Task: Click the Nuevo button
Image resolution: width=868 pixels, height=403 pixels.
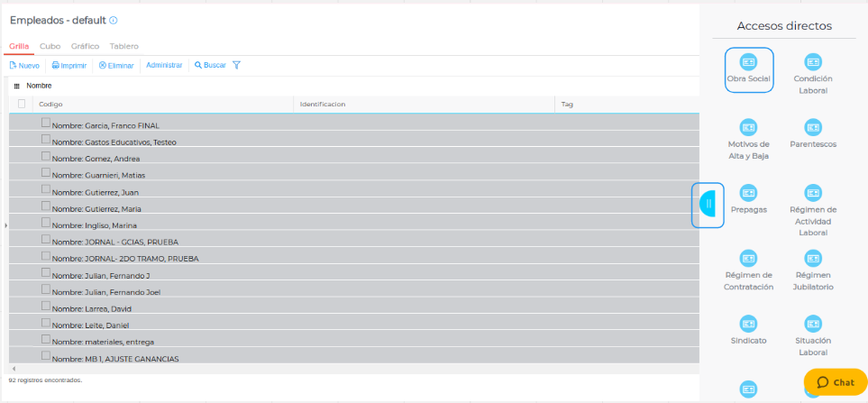Action: (24, 65)
